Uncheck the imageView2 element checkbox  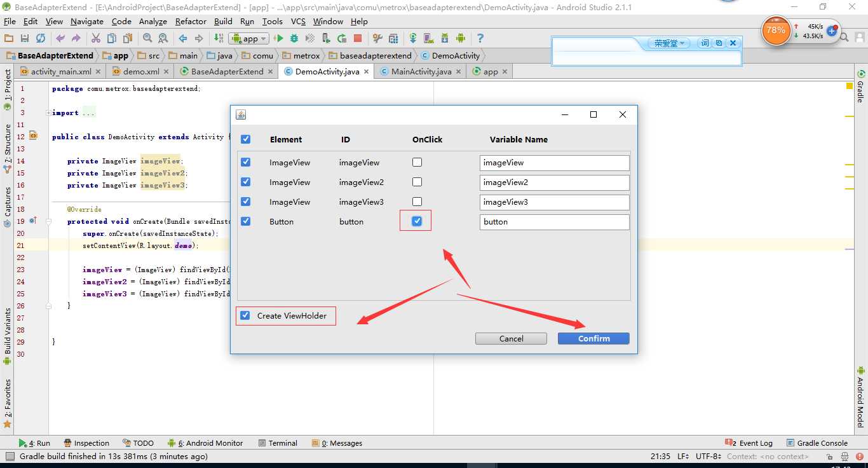pos(246,182)
